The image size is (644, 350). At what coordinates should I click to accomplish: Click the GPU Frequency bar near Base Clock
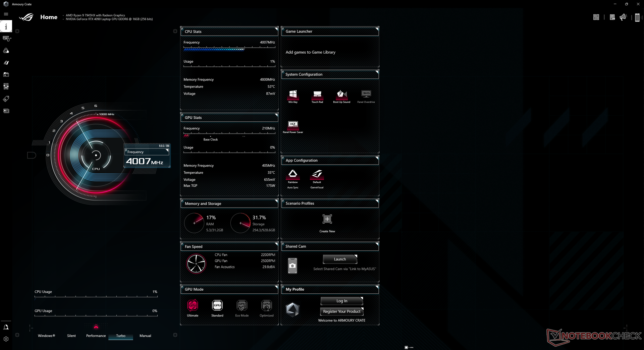pyautogui.click(x=229, y=134)
